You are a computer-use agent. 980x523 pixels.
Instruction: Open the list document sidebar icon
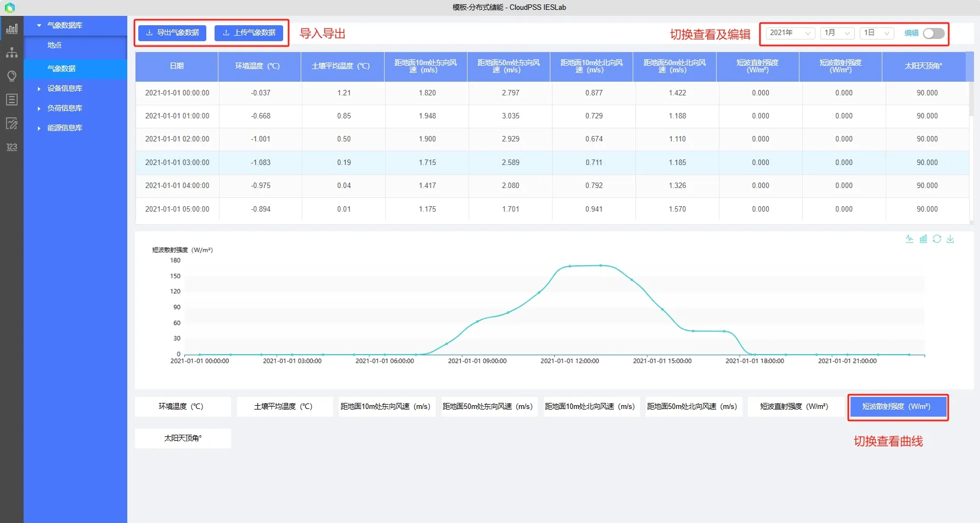pyautogui.click(x=12, y=100)
